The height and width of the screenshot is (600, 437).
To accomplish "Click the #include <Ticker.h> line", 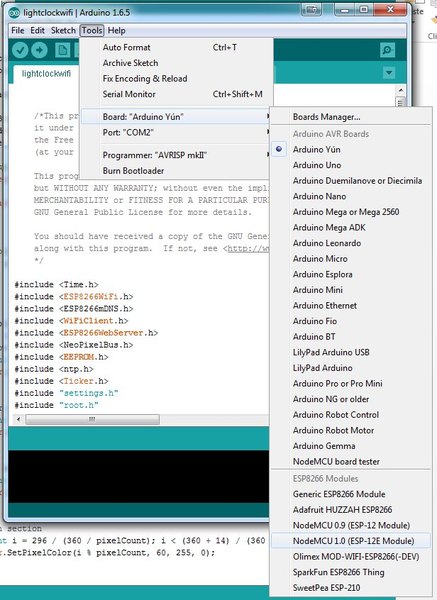I will click(x=61, y=381).
